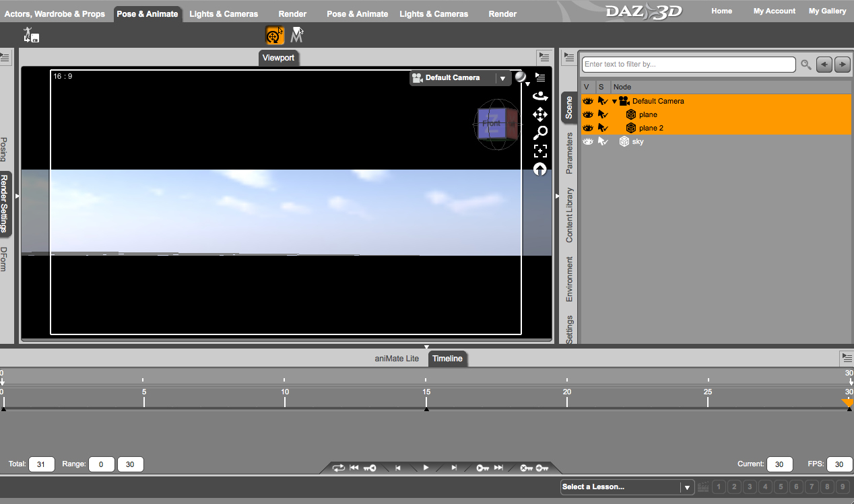Click the play button in timeline controls
Image resolution: width=854 pixels, height=504 pixels.
pyautogui.click(x=426, y=468)
